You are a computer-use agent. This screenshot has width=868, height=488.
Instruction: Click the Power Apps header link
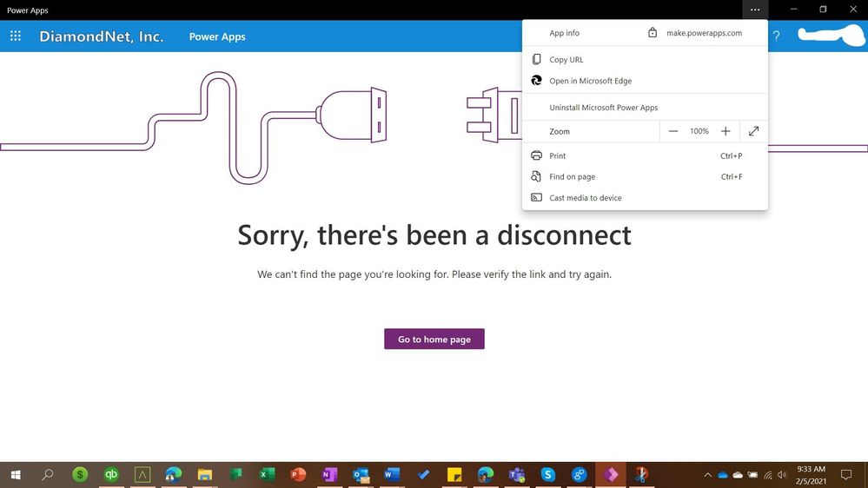pyautogui.click(x=217, y=36)
